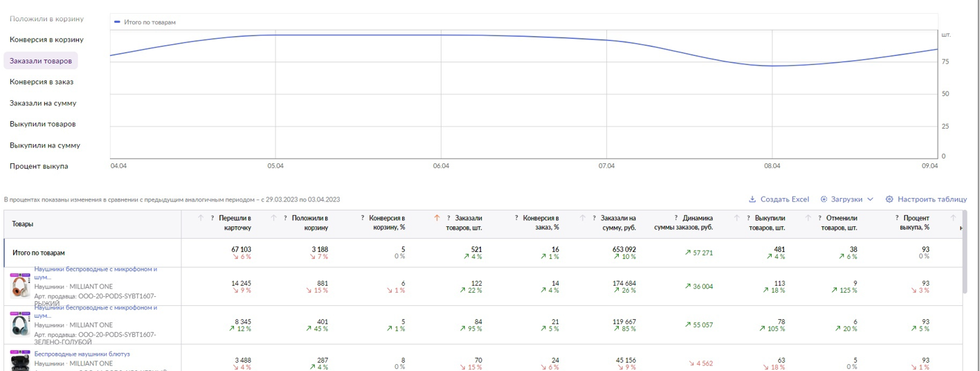This screenshot has width=980, height=371.
Task: Click value 8 345 in second product row
Action: tap(243, 321)
